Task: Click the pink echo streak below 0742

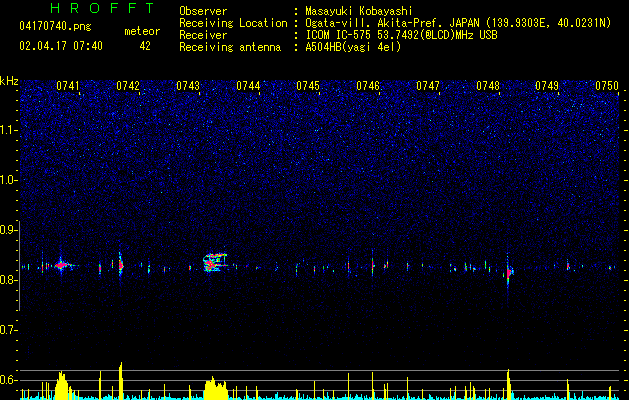Action: (120, 265)
